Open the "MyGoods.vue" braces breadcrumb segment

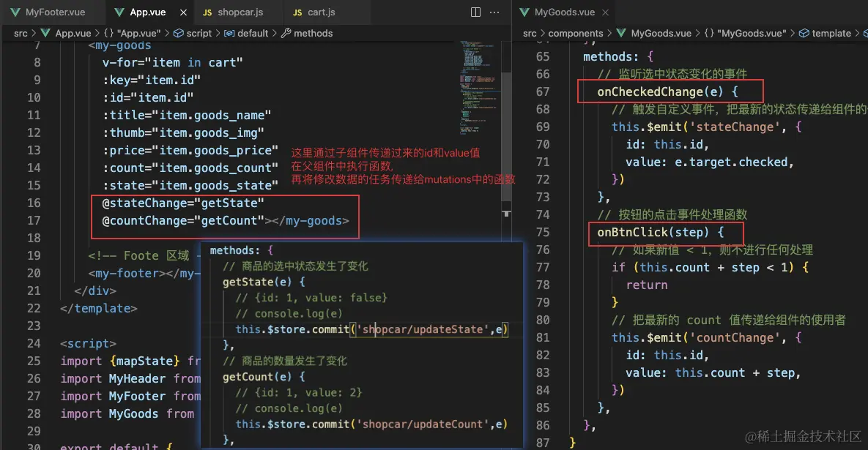pyautogui.click(x=745, y=33)
